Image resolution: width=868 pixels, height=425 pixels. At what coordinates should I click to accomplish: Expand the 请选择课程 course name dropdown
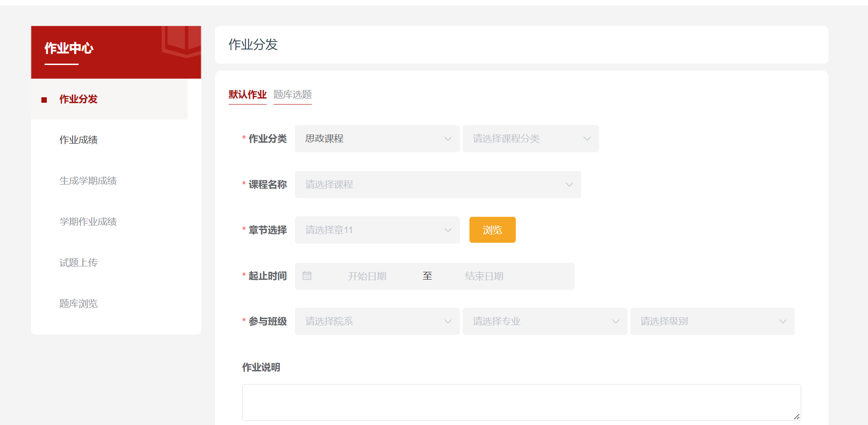[438, 185]
